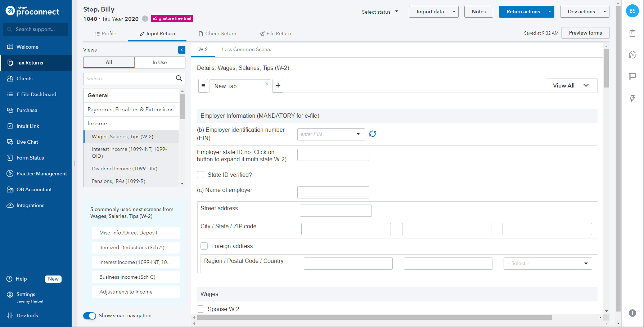644x327 pixels.
Task: Click the Integrations cloud icon
Action: 10,205
